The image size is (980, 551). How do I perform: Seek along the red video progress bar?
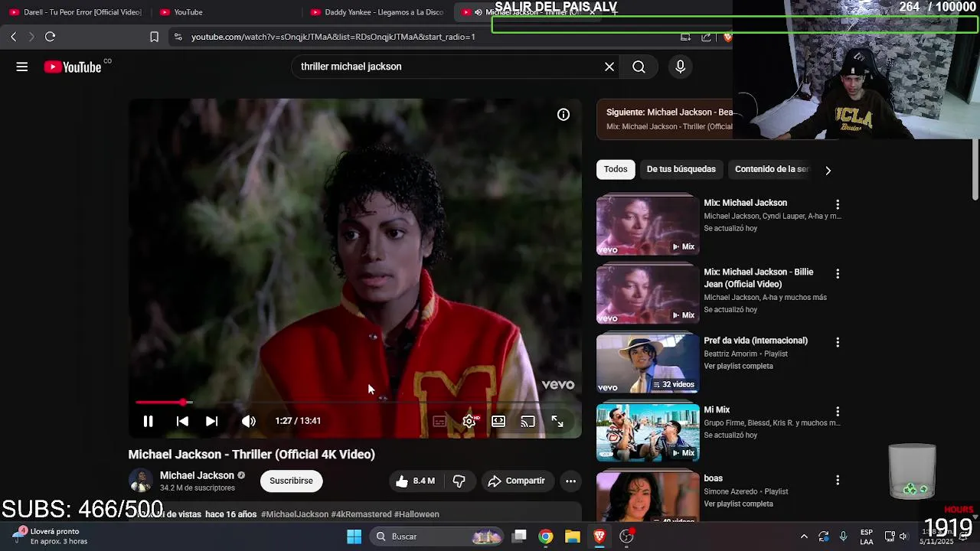[355, 402]
